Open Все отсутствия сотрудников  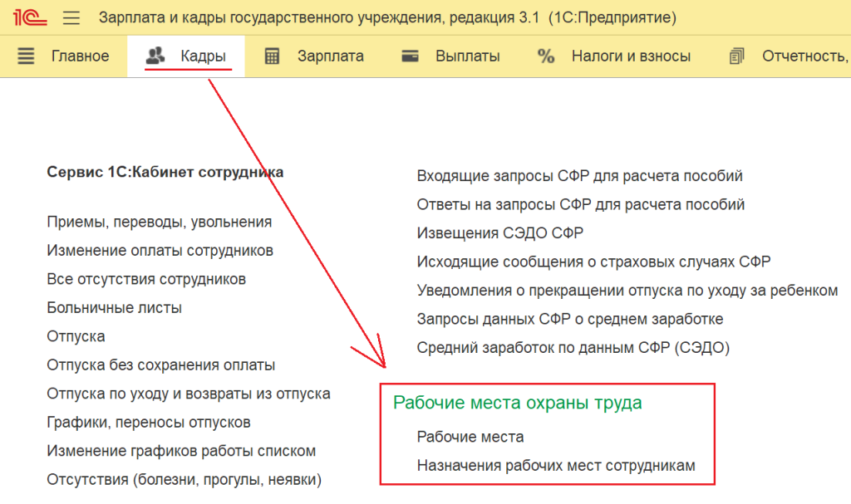[x=146, y=279]
